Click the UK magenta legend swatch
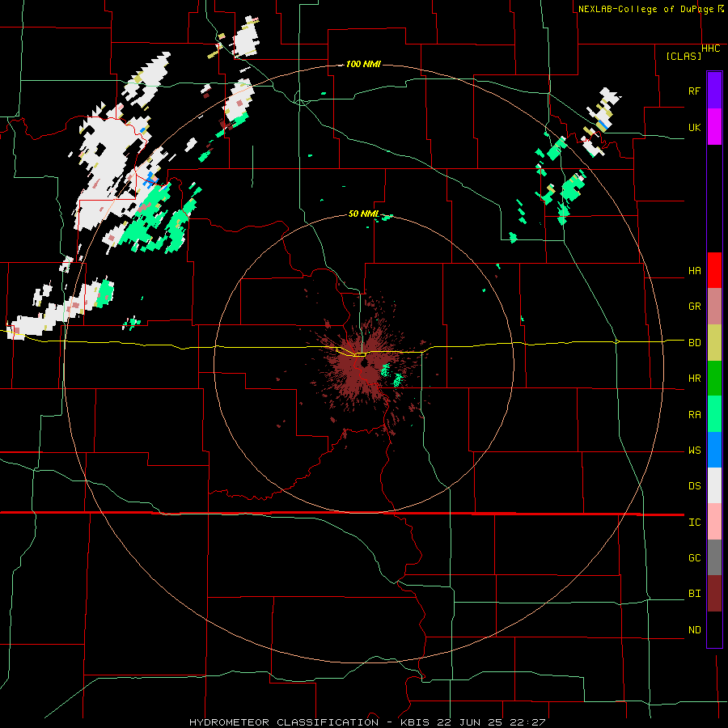This screenshot has height=728, width=728. pyautogui.click(x=714, y=127)
